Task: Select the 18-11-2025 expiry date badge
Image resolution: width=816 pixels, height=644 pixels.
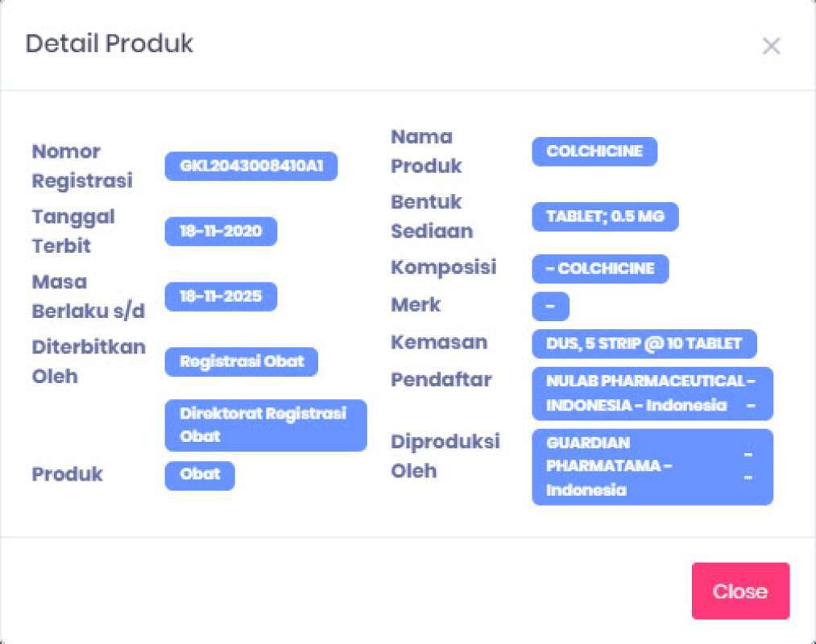Action: tap(221, 297)
